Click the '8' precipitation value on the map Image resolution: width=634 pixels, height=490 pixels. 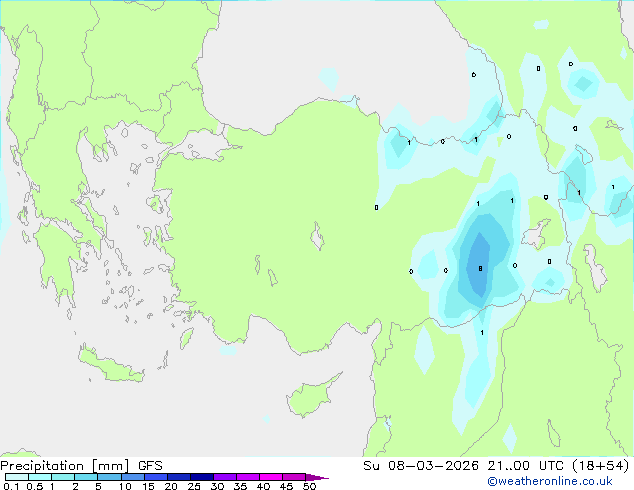(x=480, y=268)
